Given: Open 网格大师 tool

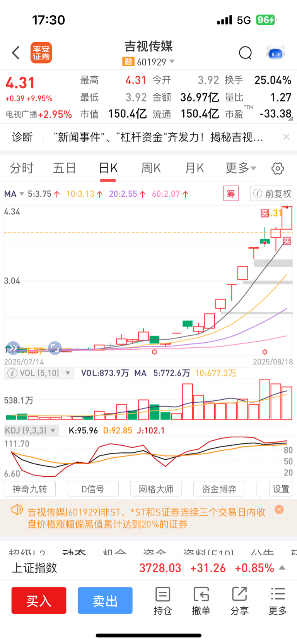Looking at the screenshot, I should [156, 489].
